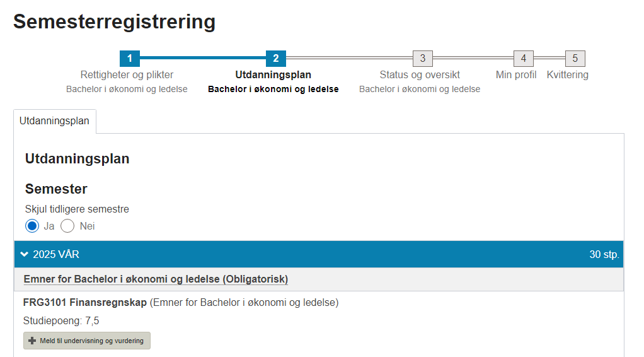Select the Nei radio button

tap(67, 226)
